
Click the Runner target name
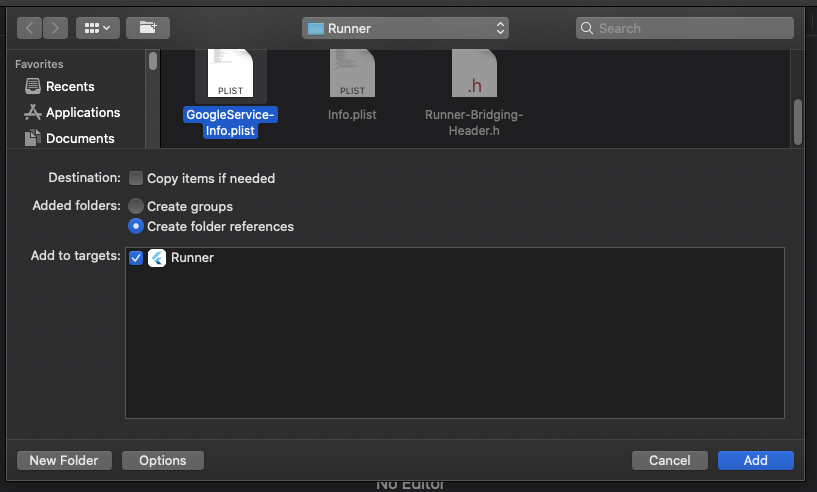[192, 257]
